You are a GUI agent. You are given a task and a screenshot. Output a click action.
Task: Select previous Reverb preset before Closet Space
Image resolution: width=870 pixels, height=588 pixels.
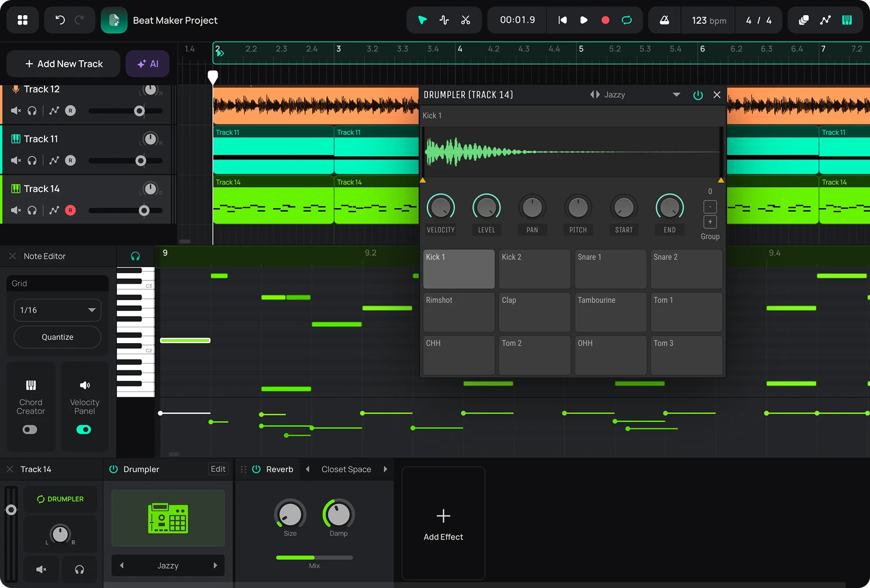pyautogui.click(x=308, y=469)
